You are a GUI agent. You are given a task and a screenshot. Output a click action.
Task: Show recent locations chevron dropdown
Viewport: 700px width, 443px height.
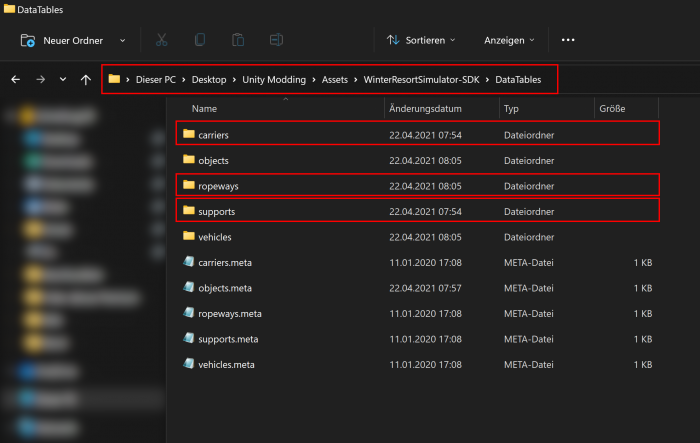coord(63,79)
